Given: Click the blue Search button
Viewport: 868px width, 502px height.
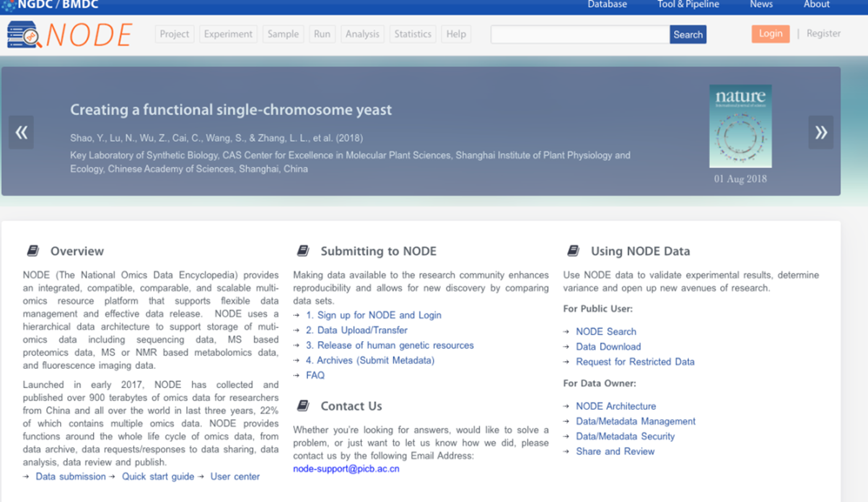Looking at the screenshot, I should (x=688, y=35).
